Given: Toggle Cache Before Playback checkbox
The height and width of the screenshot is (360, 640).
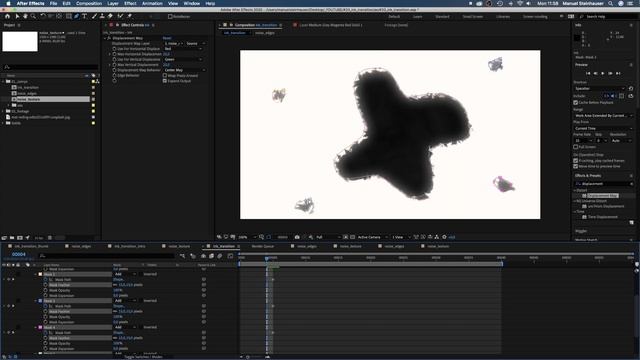Looking at the screenshot, I should pyautogui.click(x=576, y=102).
